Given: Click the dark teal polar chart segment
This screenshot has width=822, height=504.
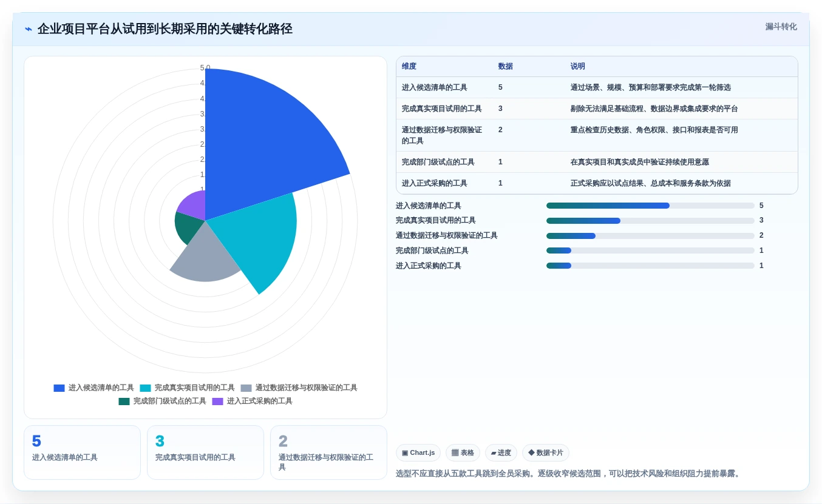Looking at the screenshot, I should (188, 226).
